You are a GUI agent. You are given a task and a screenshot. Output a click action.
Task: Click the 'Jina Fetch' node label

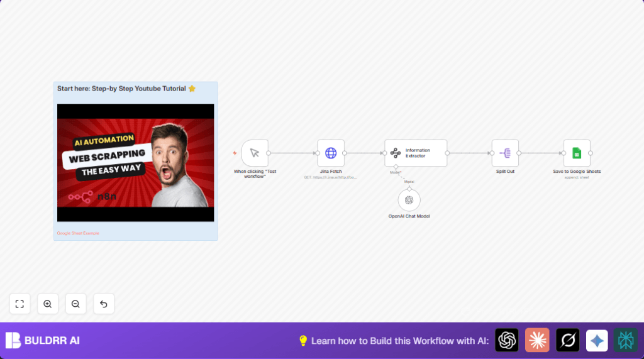tap(331, 171)
